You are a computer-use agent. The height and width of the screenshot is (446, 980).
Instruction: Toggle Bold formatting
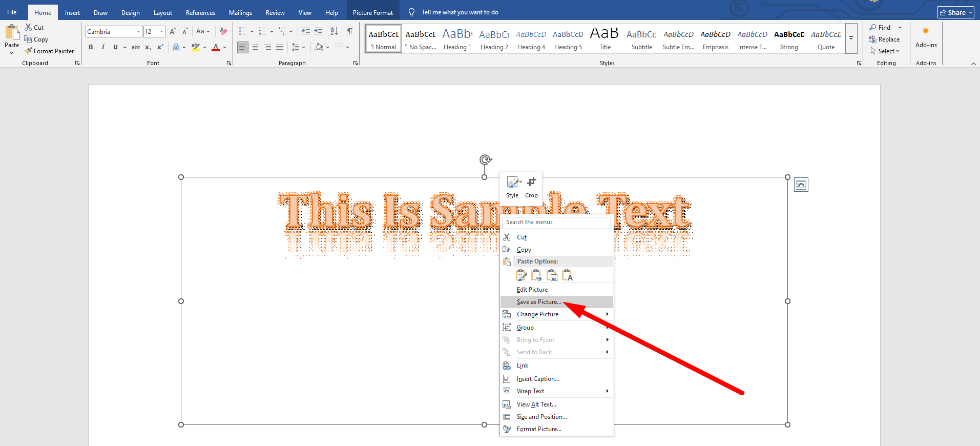(91, 47)
